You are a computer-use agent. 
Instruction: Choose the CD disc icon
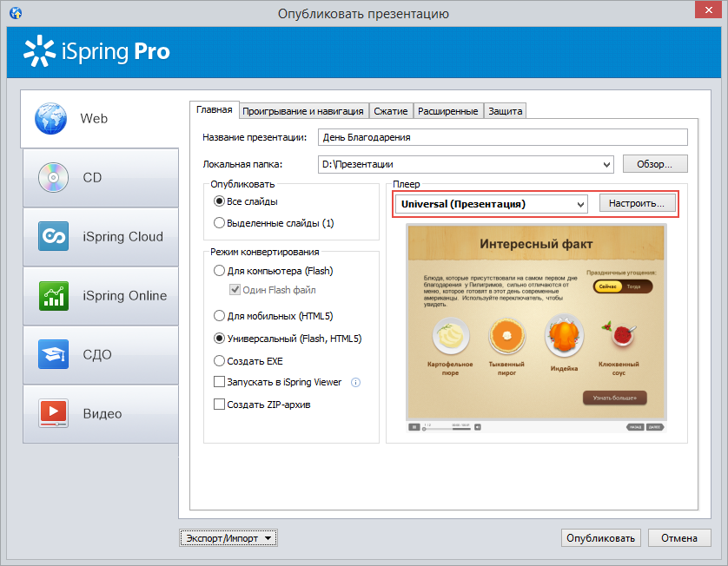coord(53,178)
